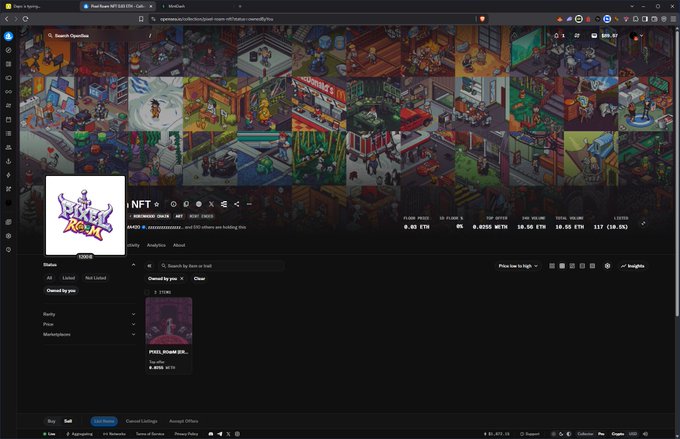The image size is (680, 439).
Task: Toggle the Owned by you status filter
Action: tap(61, 291)
